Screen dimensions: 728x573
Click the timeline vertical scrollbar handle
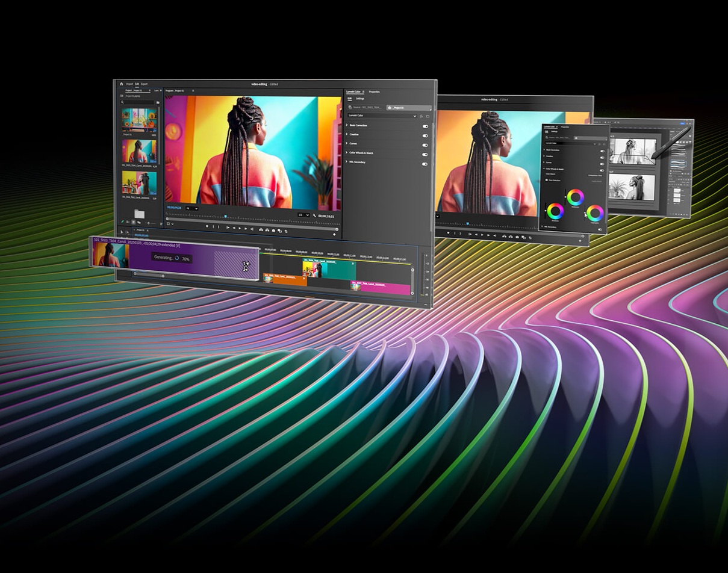[x=412, y=281]
